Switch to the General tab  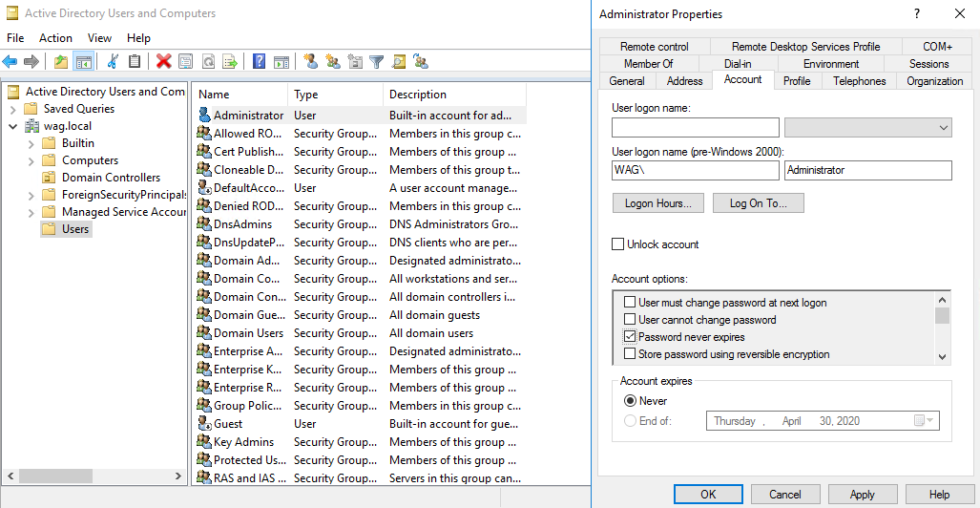click(627, 81)
